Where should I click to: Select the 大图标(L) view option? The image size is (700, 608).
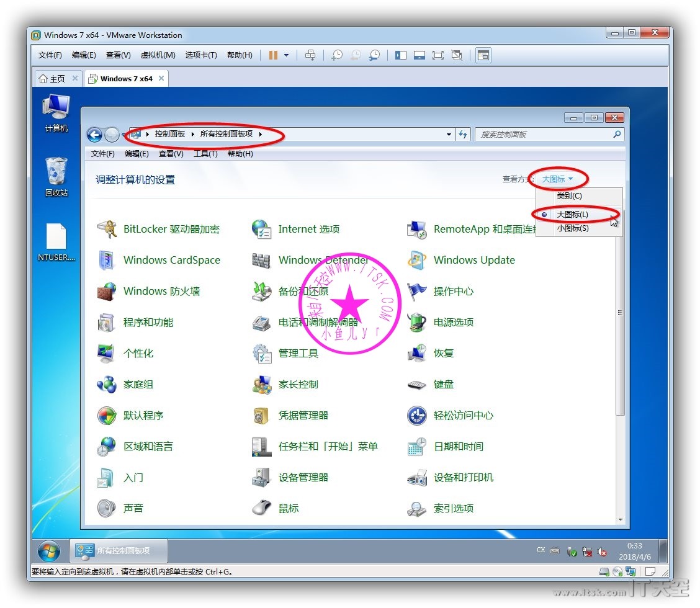(x=572, y=214)
